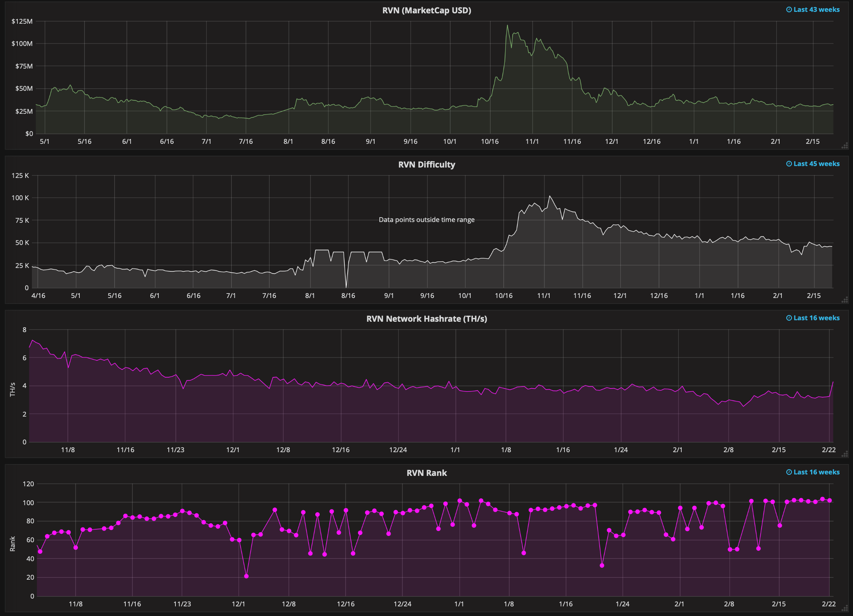Click the 11/23 date on Hashrate chart
This screenshot has height=616, width=853.
(x=176, y=450)
